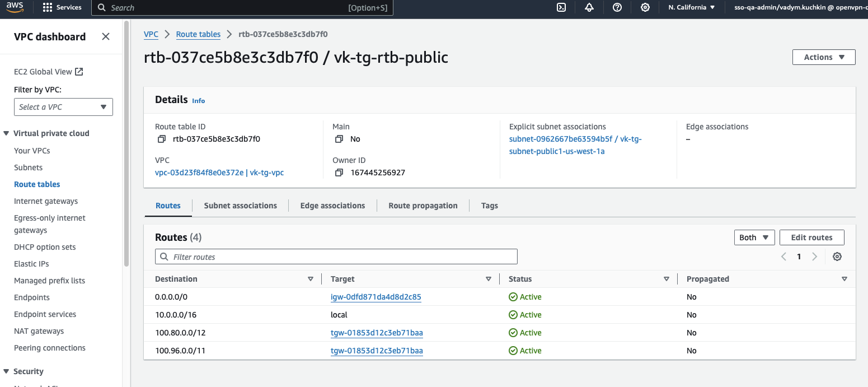Image resolution: width=868 pixels, height=387 pixels.
Task: Open the AWS console settings gear
Action: tap(645, 8)
